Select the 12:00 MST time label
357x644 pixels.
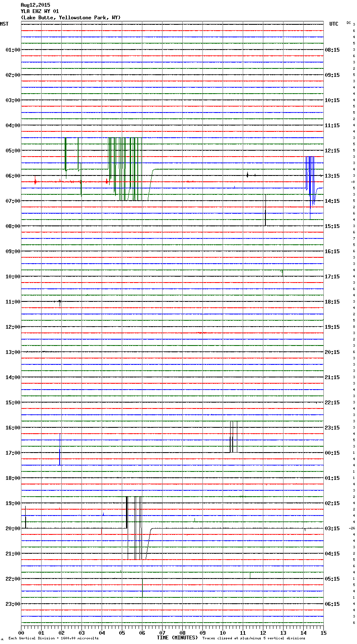(x=13, y=327)
